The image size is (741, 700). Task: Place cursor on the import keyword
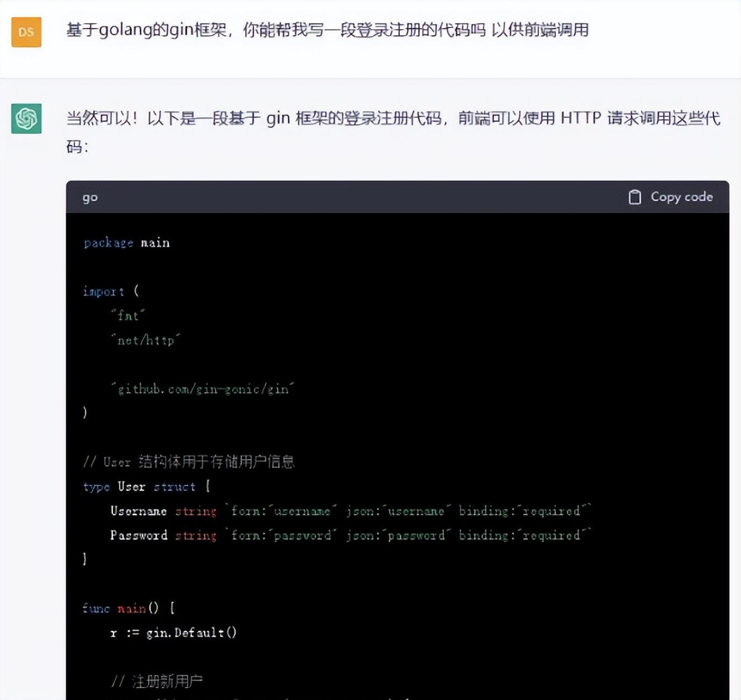pyautogui.click(x=103, y=291)
